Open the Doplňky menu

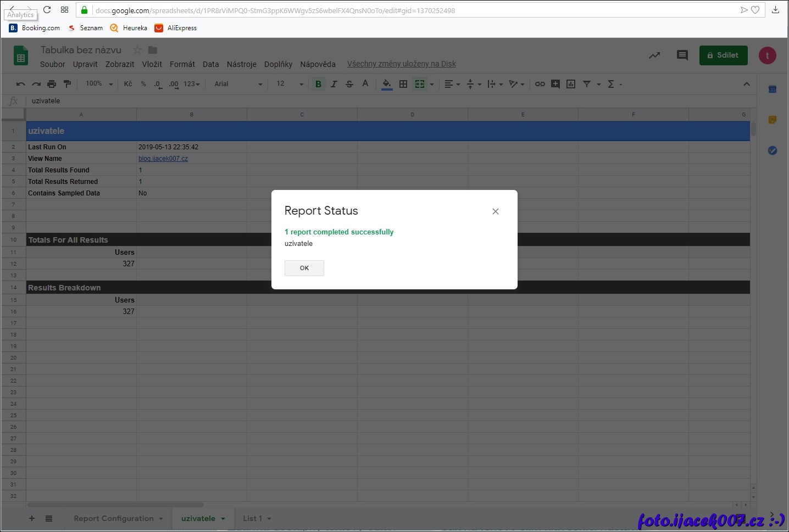(x=278, y=64)
